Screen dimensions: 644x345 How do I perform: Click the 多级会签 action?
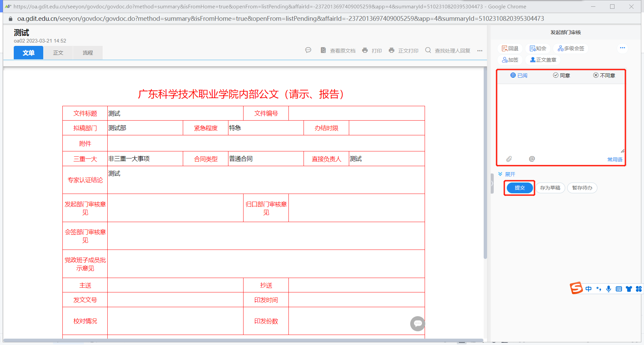tap(571, 49)
